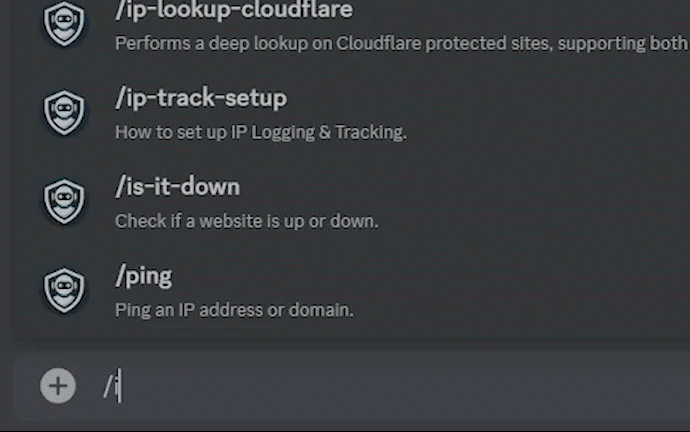
Task: Pick the /is-it-down command title
Action: 177,187
